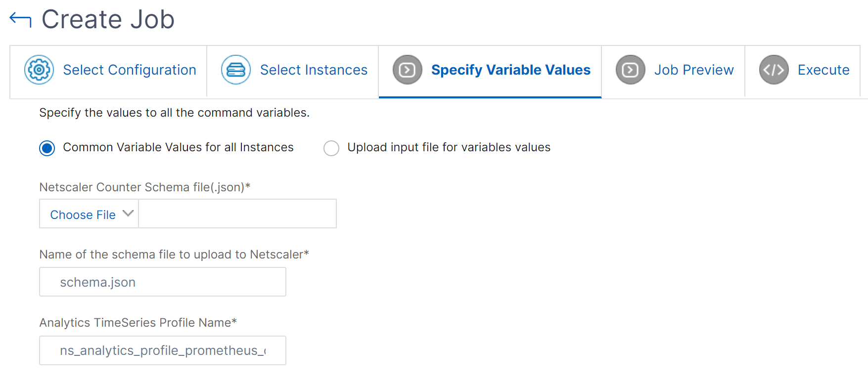
Task: Click the Analytics TimeSeries Profile Name field
Action: tap(163, 350)
